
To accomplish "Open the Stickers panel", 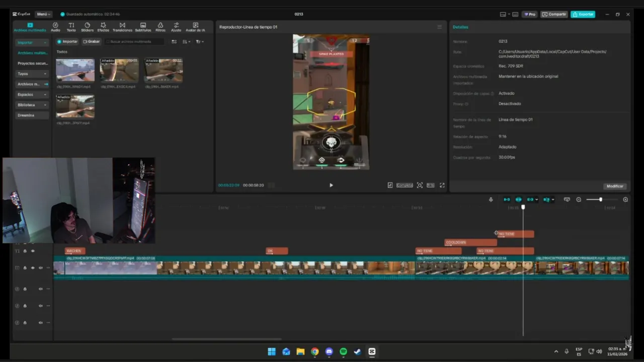I will click(x=87, y=27).
